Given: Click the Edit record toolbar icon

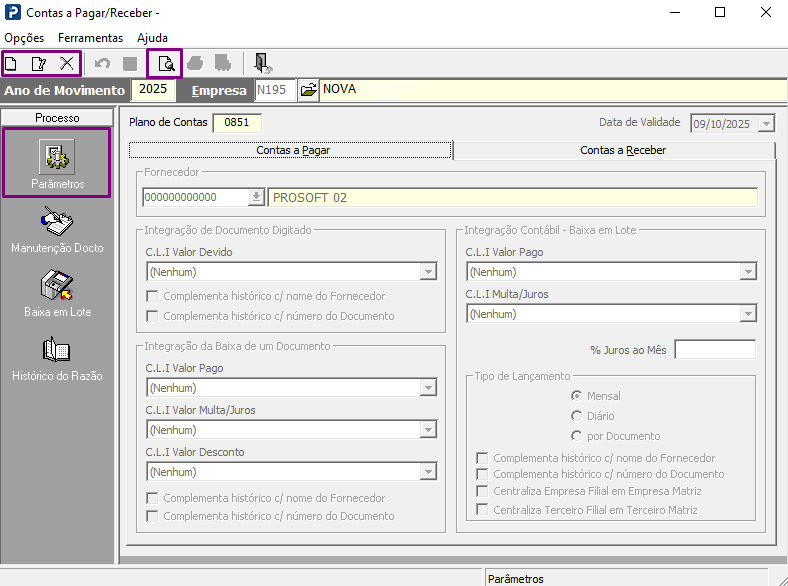Looking at the screenshot, I should point(39,64).
